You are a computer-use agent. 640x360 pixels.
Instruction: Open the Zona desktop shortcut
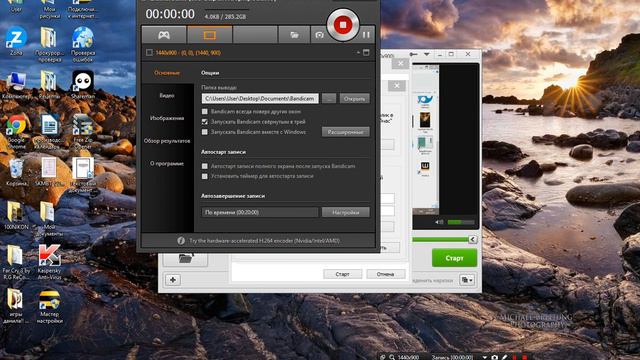point(16,42)
